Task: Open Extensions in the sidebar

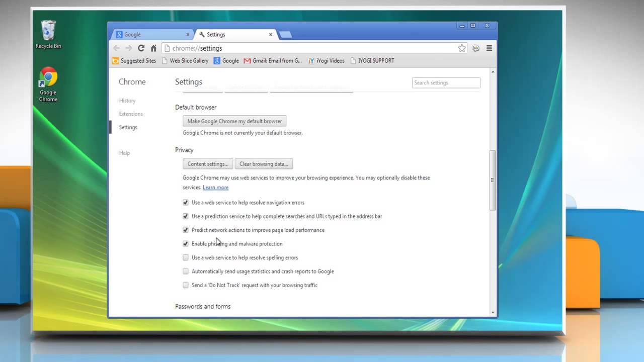Action: click(131, 114)
